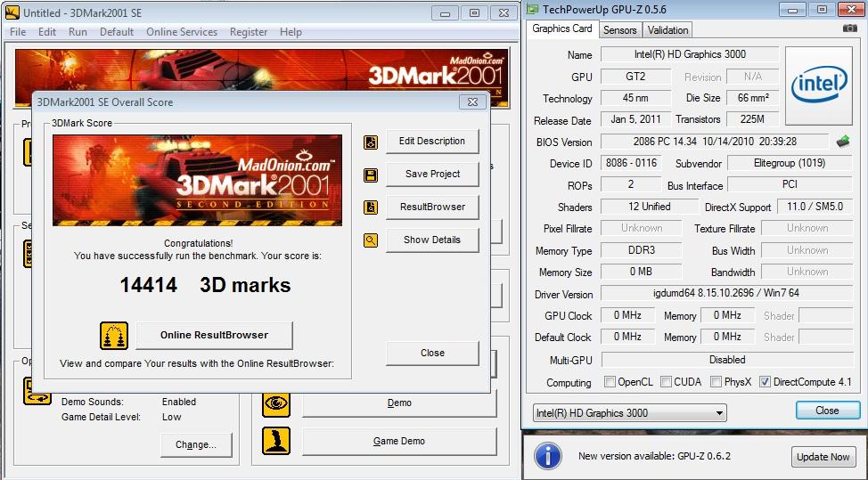Open the File menu in 3DMark2001

pos(18,32)
